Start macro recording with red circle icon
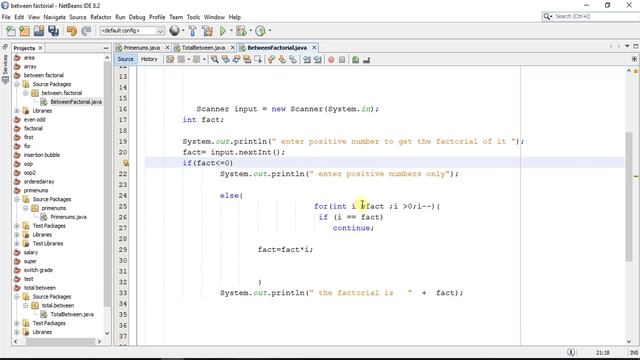The height and width of the screenshot is (360, 640). click(x=331, y=60)
